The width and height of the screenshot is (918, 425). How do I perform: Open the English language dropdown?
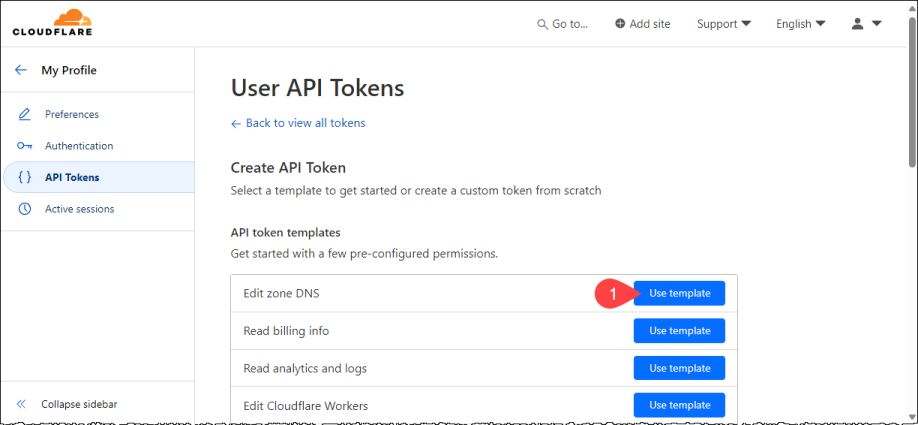point(800,24)
